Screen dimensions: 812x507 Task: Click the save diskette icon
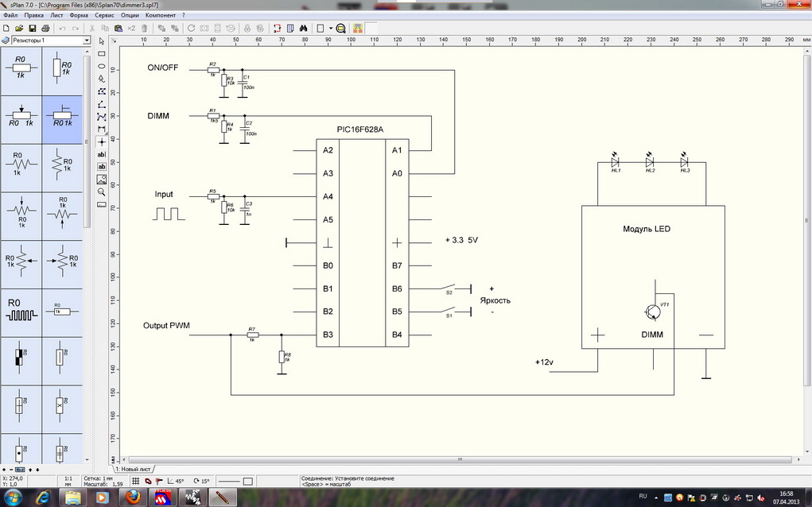click(31, 28)
